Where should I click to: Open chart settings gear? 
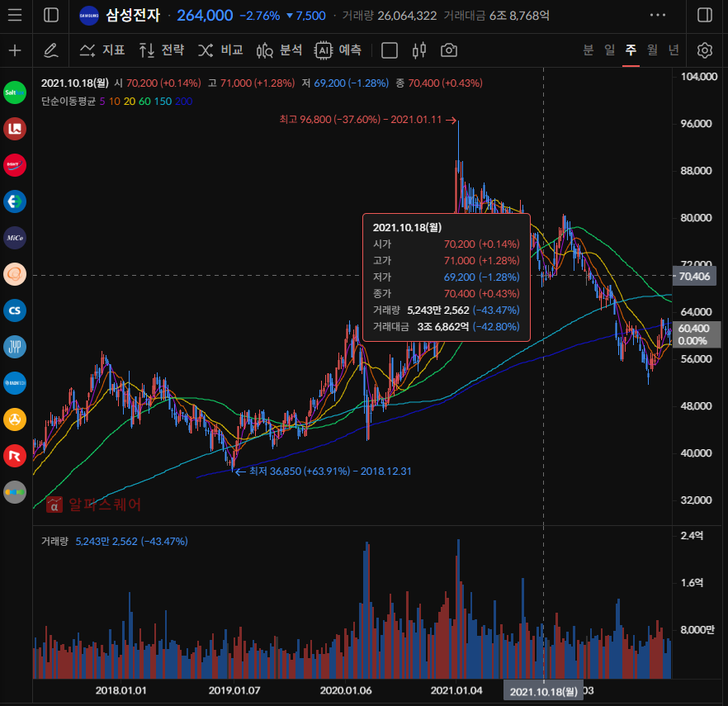pyautogui.click(x=705, y=50)
